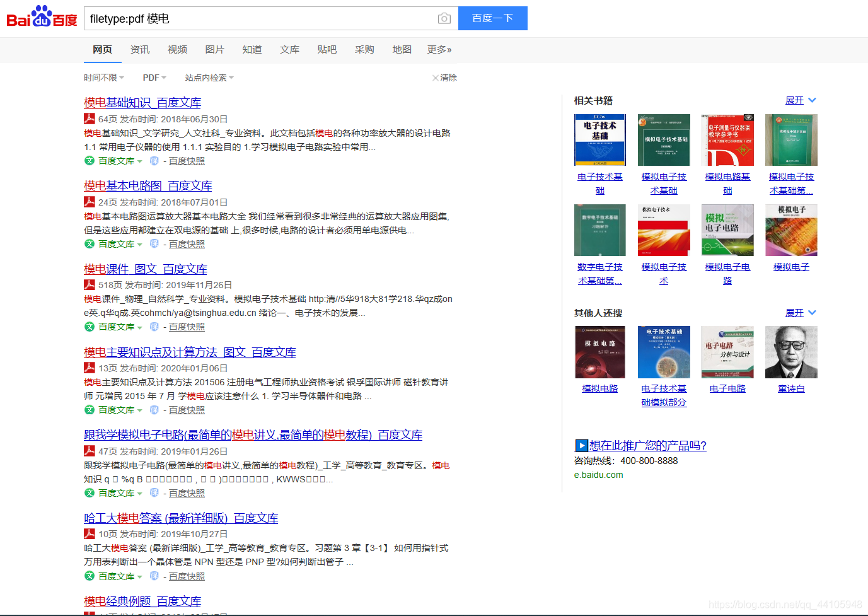Click green 百度文库 source icon under 模电基础知识
This screenshot has width=868, height=616.
(90, 161)
